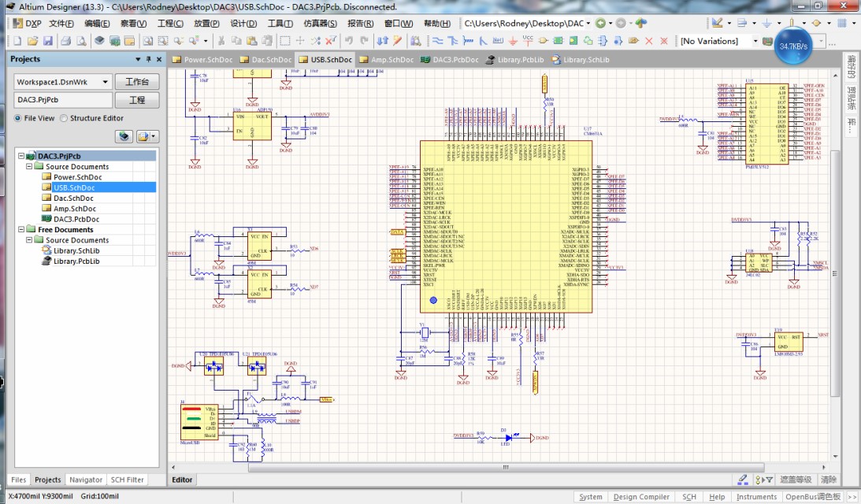Click the DAC3.PrjPcb project name field
The width and height of the screenshot is (861, 504).
[x=63, y=100]
